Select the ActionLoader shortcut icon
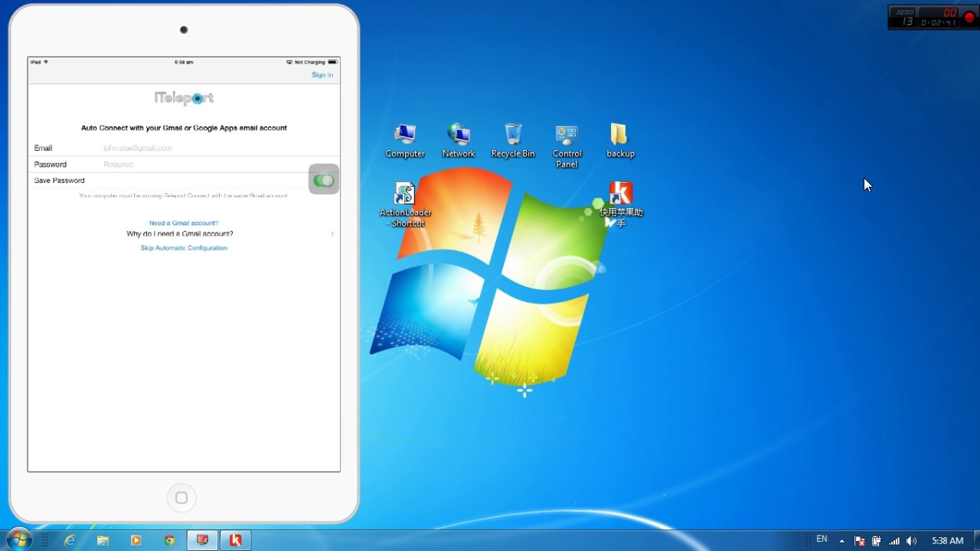Image resolution: width=980 pixels, height=551 pixels. click(x=405, y=204)
